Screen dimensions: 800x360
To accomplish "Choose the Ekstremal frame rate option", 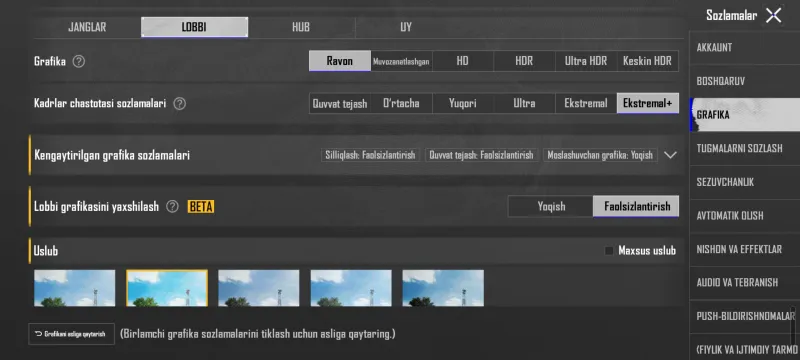I will click(586, 104).
